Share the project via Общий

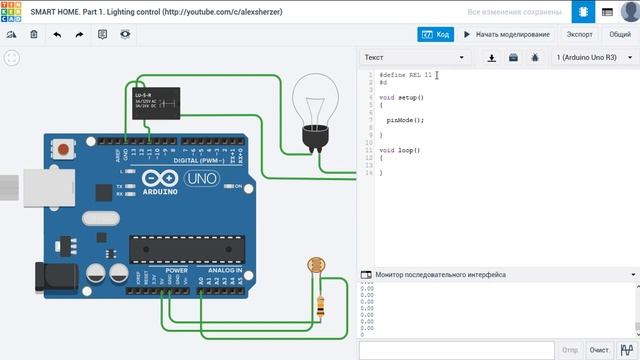click(620, 35)
